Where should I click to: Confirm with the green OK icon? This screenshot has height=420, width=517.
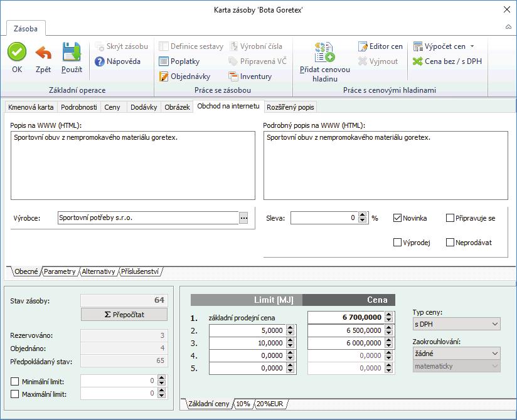tap(17, 52)
